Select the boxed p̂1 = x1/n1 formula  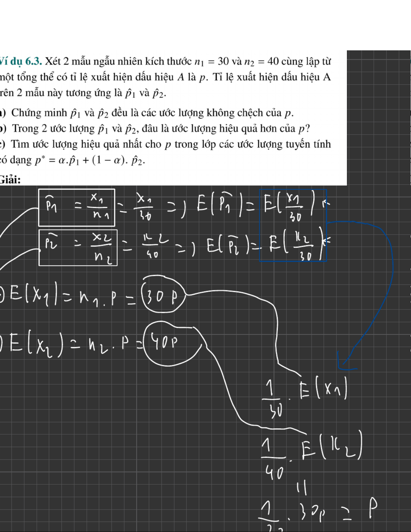(76, 207)
